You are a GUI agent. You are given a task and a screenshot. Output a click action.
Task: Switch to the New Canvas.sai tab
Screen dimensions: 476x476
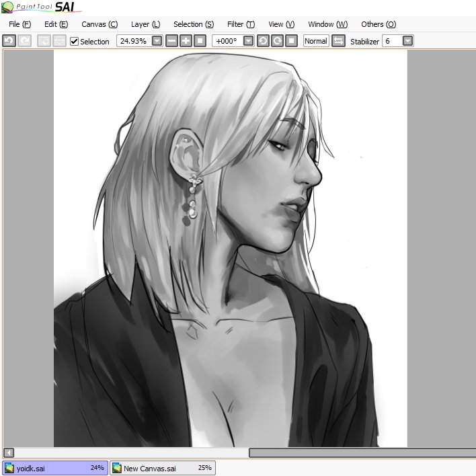tap(163, 468)
